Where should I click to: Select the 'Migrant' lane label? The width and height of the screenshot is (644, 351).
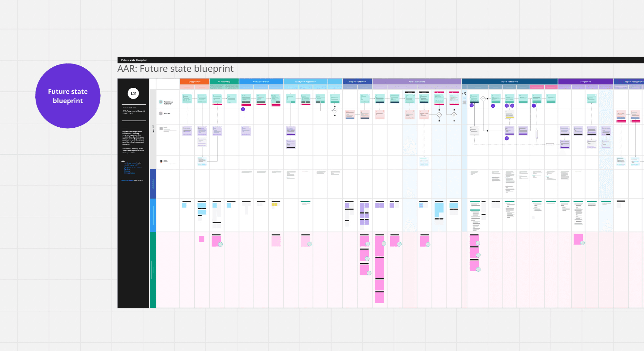point(167,113)
